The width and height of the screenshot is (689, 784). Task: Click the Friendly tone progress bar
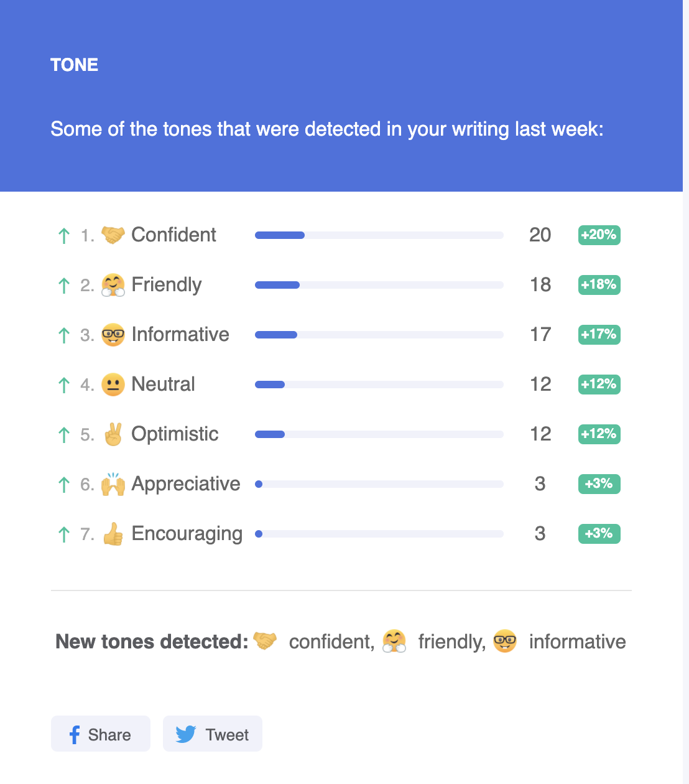[379, 285]
